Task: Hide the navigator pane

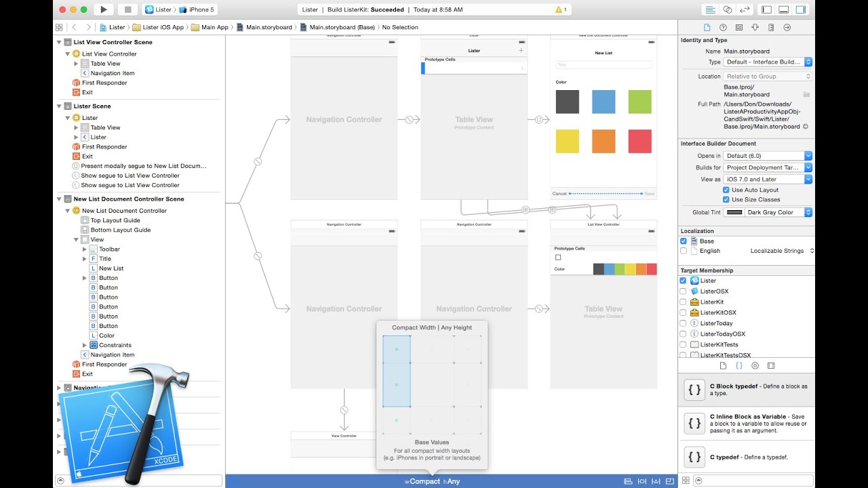Action: click(766, 9)
